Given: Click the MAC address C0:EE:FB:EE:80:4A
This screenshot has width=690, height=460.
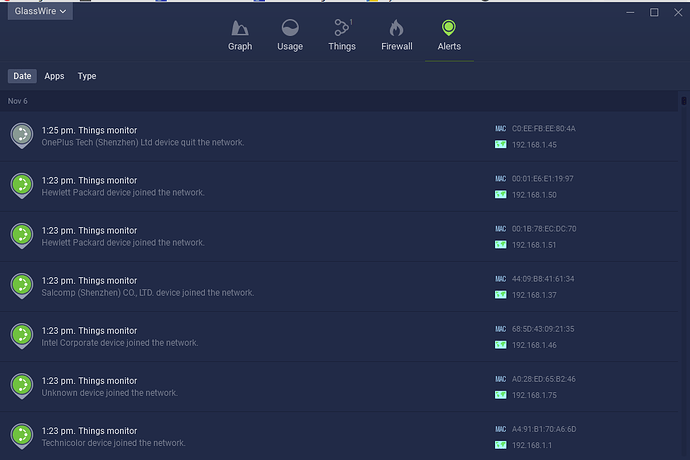Looking at the screenshot, I should [543, 129].
